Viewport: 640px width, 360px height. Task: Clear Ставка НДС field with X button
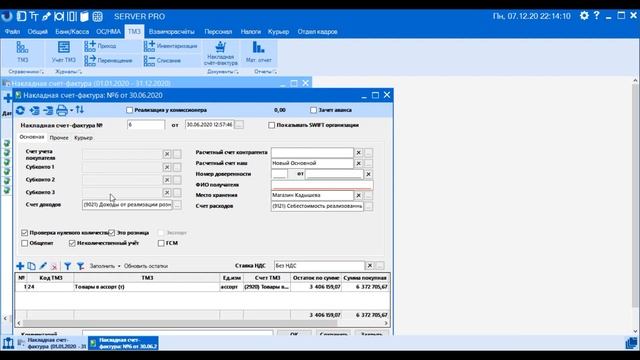[x=369, y=266]
